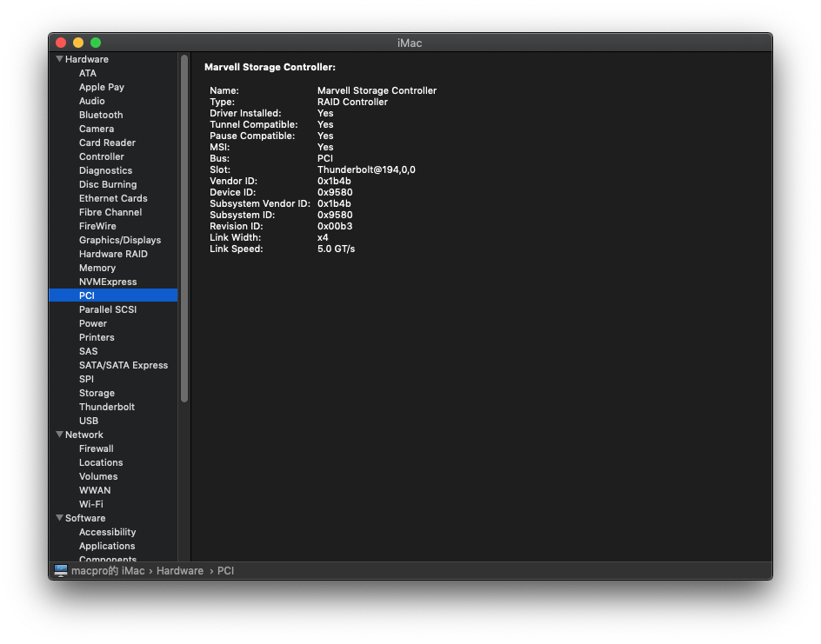Click 'macpro的 iMac' in path bar
Viewport: 821px width, 644px height.
click(108, 571)
